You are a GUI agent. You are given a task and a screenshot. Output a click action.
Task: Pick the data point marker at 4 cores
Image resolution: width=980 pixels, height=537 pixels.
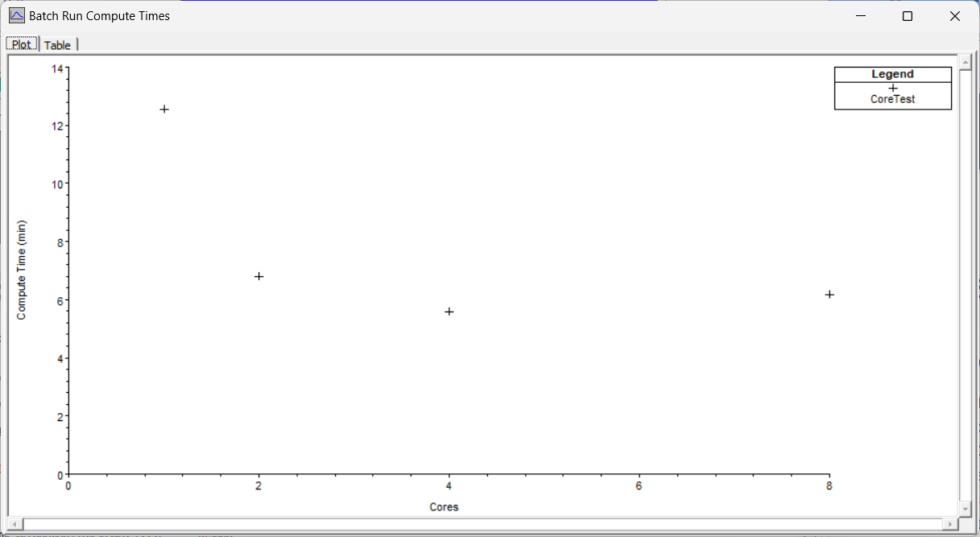click(449, 312)
